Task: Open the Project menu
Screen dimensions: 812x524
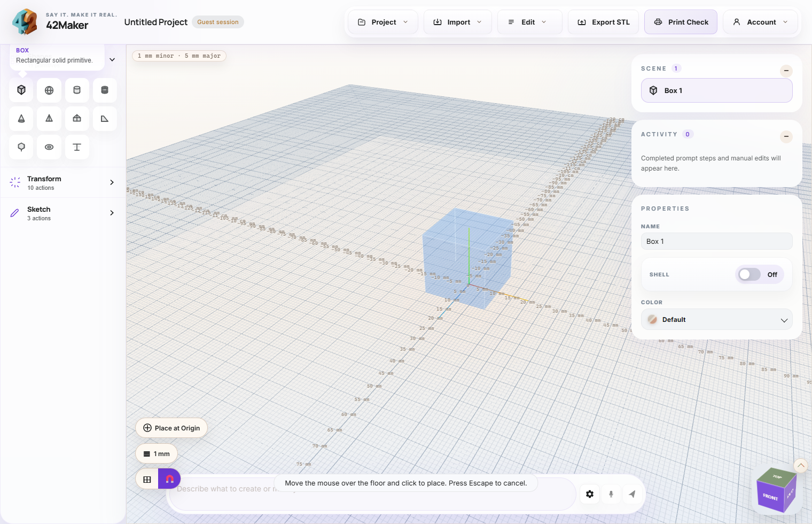Action: coord(383,22)
